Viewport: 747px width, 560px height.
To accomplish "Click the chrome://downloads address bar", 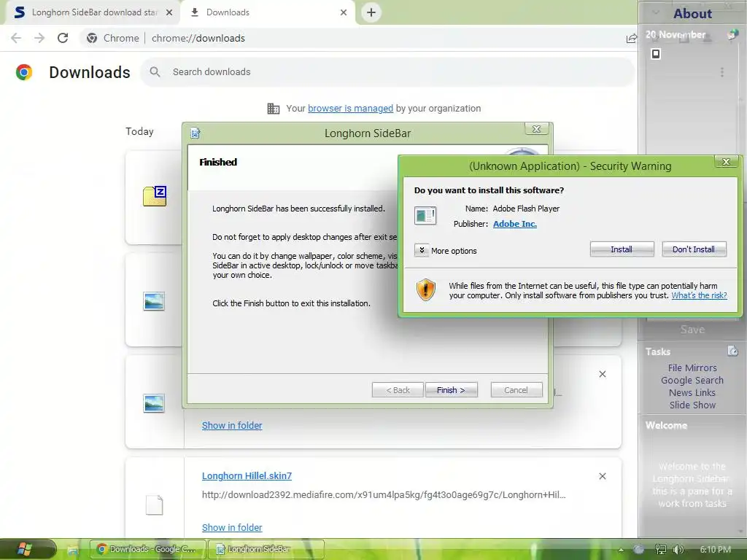I will pos(198,38).
